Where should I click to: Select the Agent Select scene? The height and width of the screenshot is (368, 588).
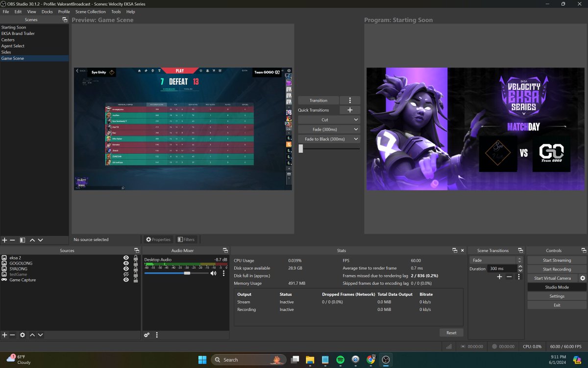tap(13, 46)
